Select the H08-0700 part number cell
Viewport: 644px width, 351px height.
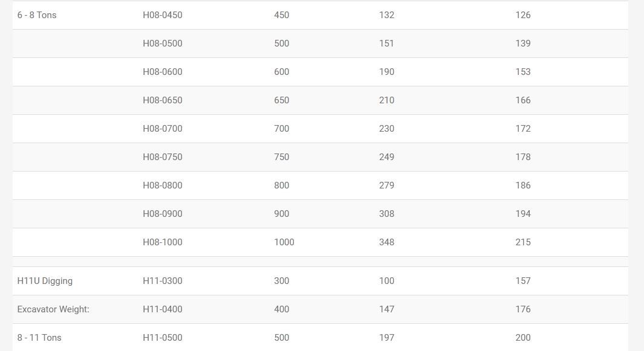(x=162, y=129)
